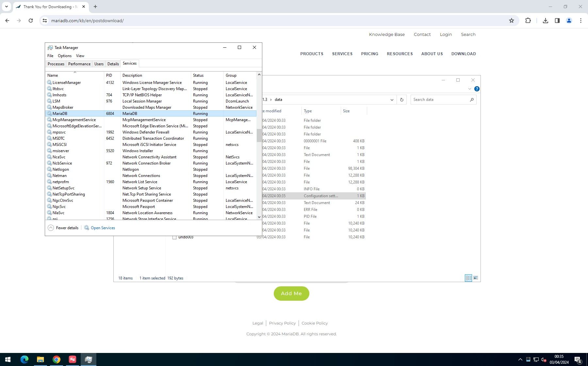Select the mpssvc service row
This screenshot has width=588, height=366.
tap(151, 132)
